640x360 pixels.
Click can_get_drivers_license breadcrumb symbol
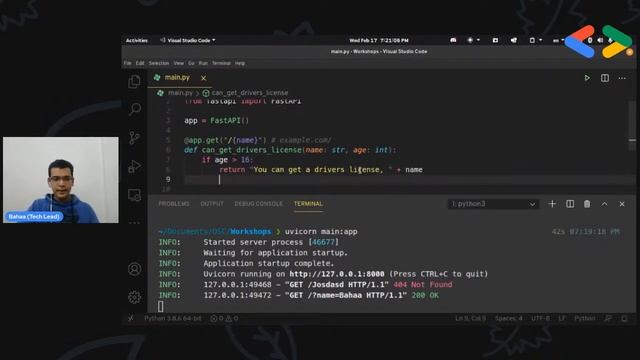pyautogui.click(x=249, y=93)
